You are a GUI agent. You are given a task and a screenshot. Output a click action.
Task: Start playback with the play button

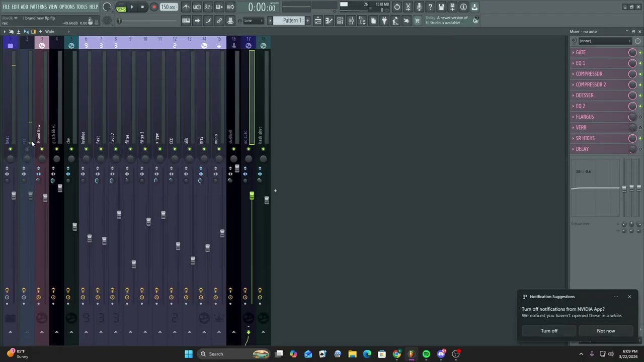click(x=132, y=7)
